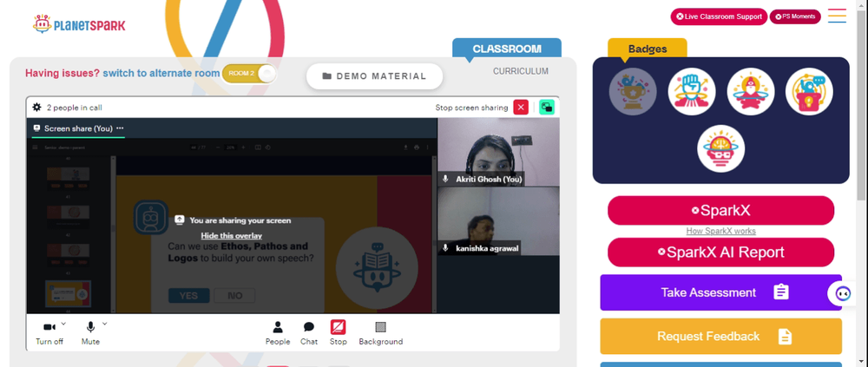
Task: Click the red Stop sharing icon in toolbar
Action: click(x=339, y=327)
